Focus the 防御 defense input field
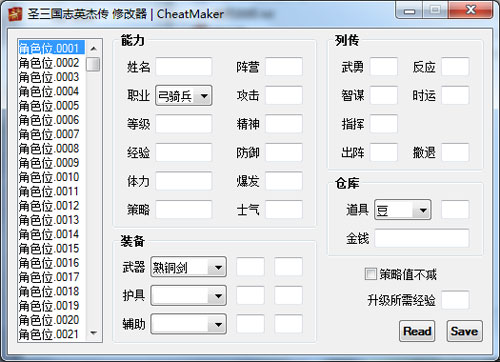 coord(284,153)
